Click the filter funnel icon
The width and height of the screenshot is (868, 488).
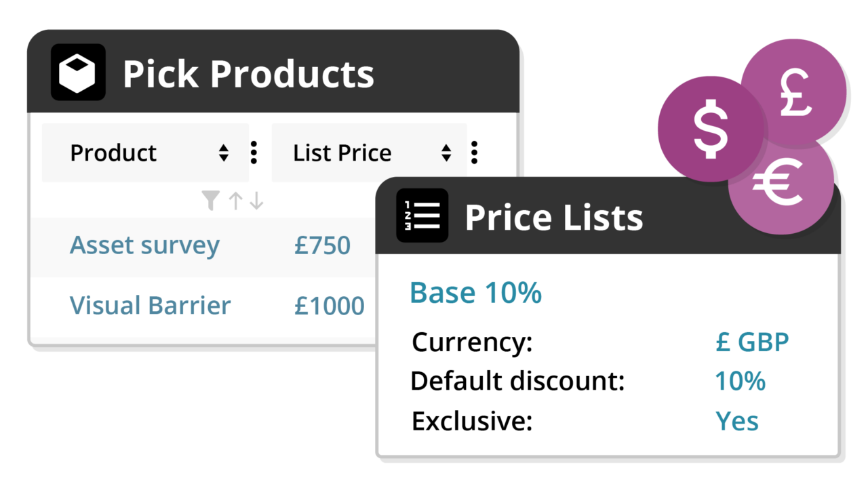pyautogui.click(x=211, y=201)
